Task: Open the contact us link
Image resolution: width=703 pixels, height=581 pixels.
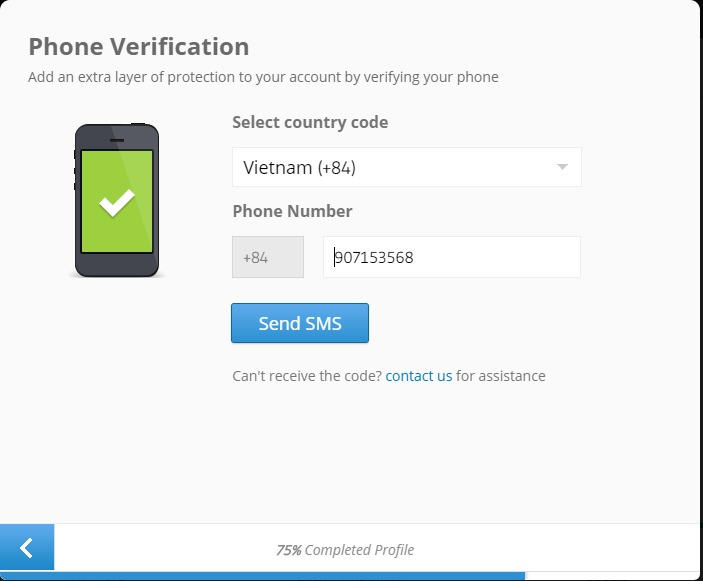Action: pos(419,376)
